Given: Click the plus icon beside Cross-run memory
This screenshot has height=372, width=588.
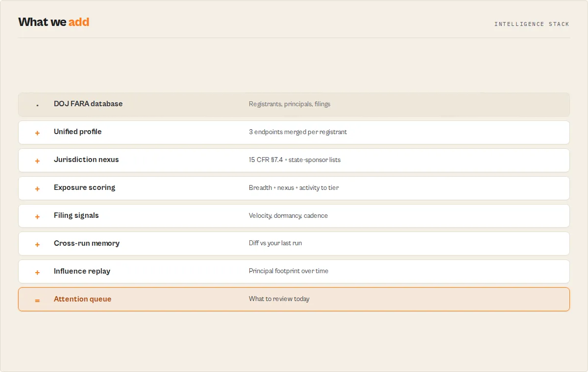Looking at the screenshot, I should (x=37, y=244).
